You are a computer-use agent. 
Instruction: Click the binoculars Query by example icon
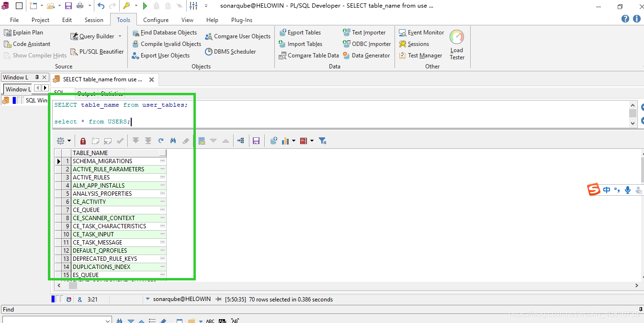173,141
